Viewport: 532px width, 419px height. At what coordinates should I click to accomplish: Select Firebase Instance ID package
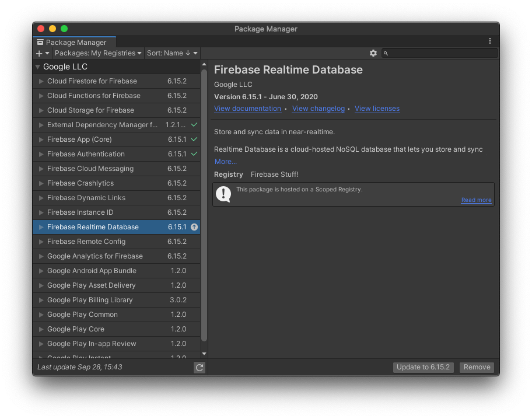click(117, 212)
